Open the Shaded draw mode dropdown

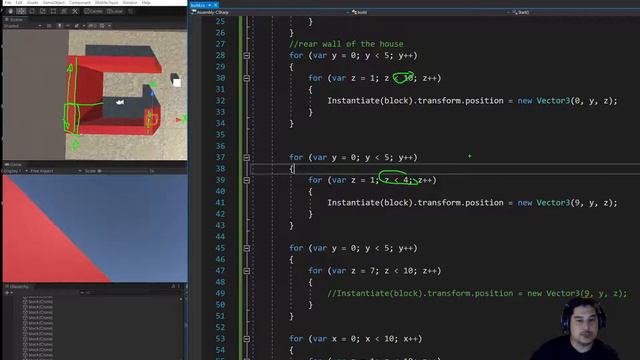23,26
